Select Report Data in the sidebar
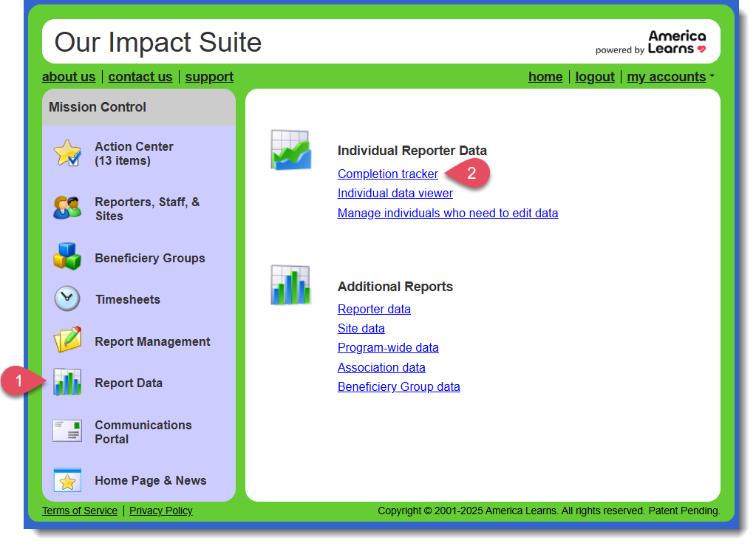Screen dimensions: 756x546 pyautogui.click(x=129, y=383)
